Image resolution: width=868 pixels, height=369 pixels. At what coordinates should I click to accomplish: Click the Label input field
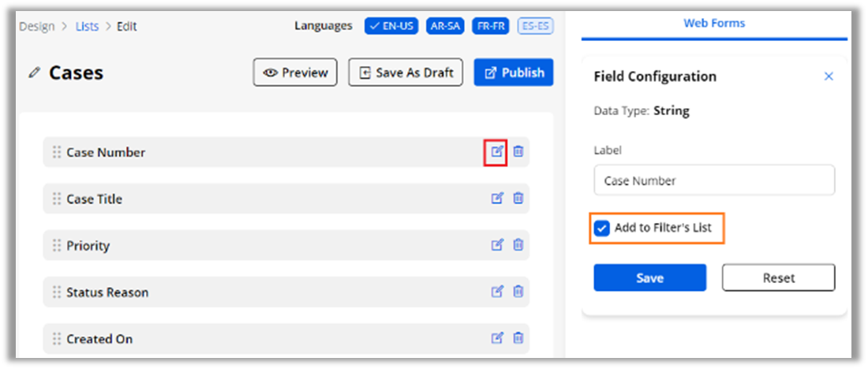pos(714,181)
